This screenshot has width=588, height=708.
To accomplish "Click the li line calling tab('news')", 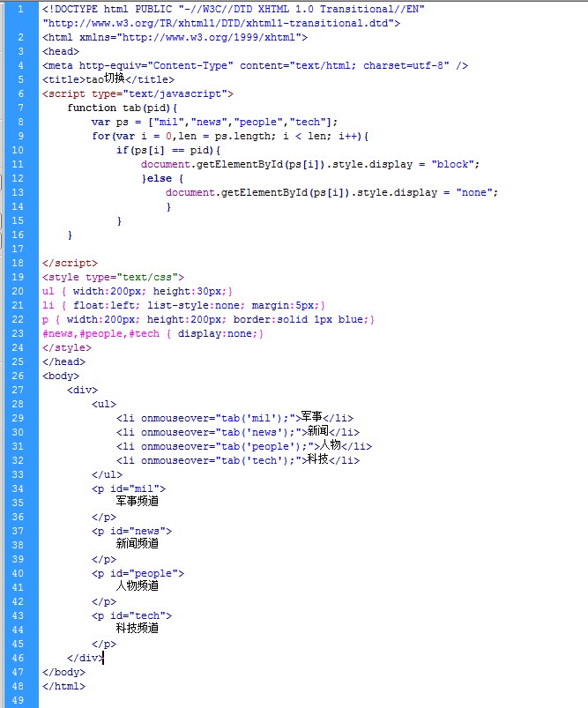I will pos(238,431).
